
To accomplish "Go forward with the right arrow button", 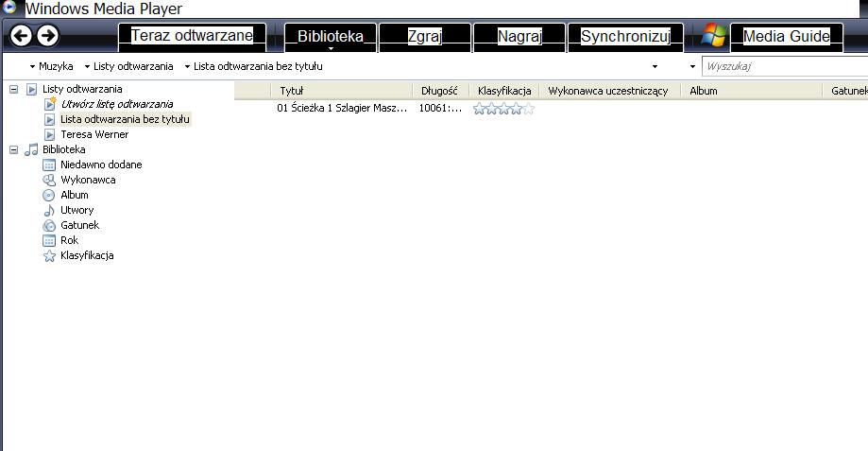I will (x=47, y=36).
